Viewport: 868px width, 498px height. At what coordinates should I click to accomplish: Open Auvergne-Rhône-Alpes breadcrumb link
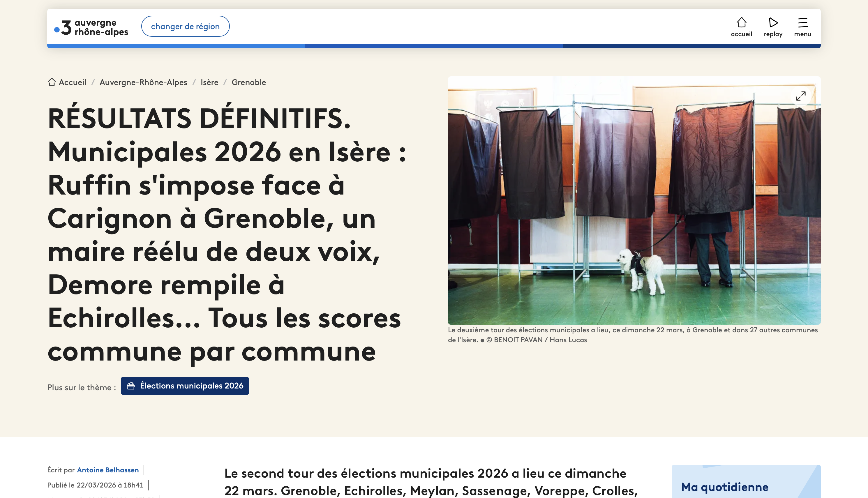click(x=143, y=82)
